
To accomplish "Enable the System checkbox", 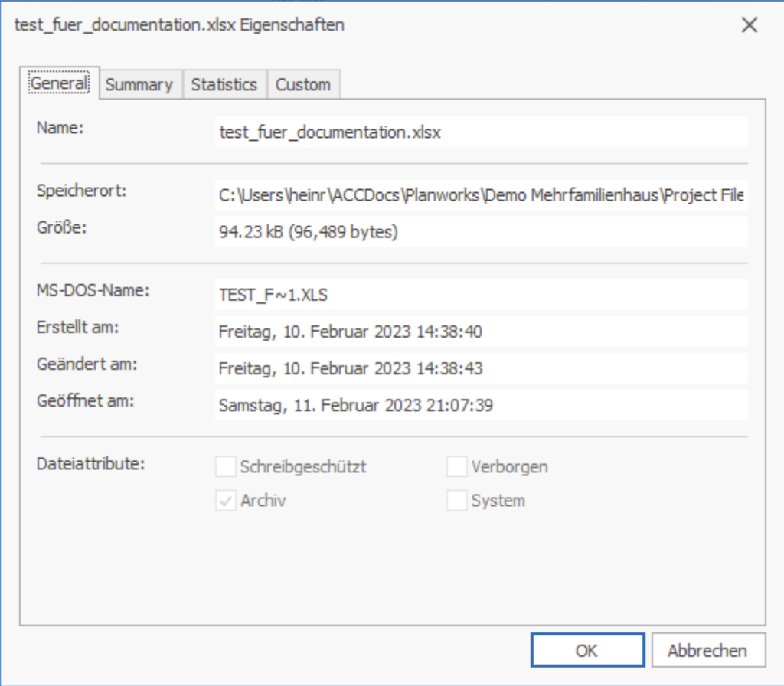I will 456,500.
